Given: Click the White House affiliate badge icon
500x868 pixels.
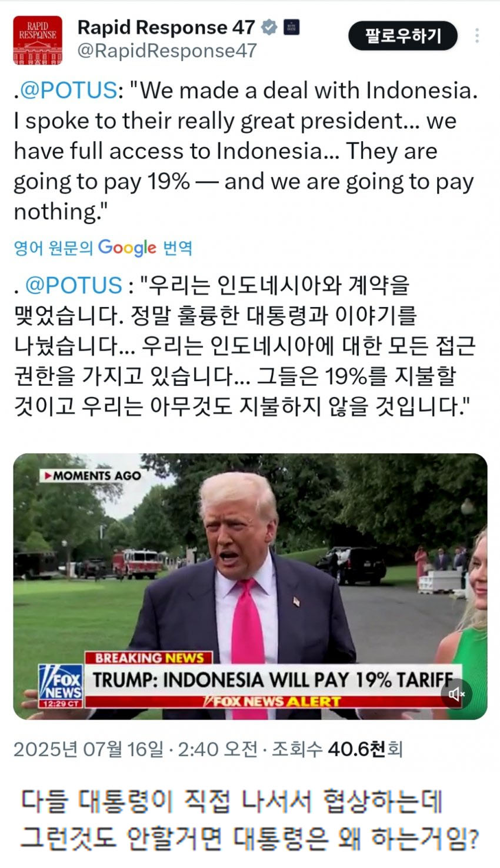Looking at the screenshot, I should [291, 27].
